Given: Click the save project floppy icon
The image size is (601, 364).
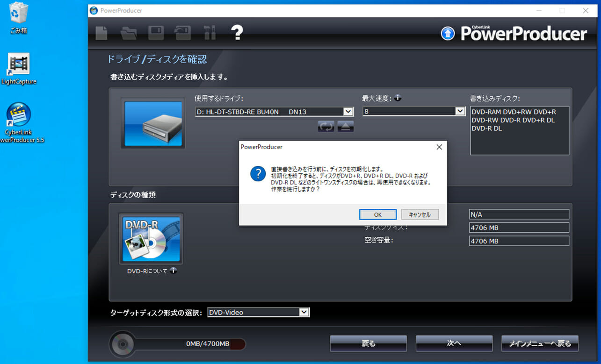Looking at the screenshot, I should (x=156, y=33).
